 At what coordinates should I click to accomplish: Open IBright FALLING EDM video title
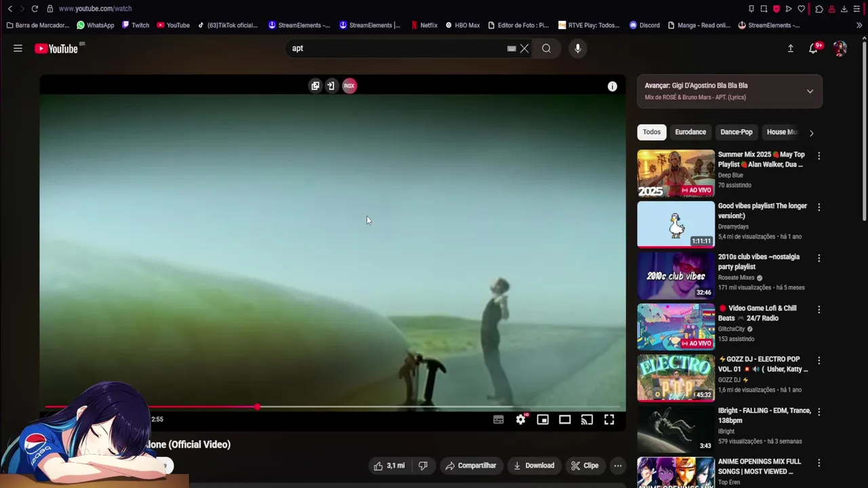[764, 415]
